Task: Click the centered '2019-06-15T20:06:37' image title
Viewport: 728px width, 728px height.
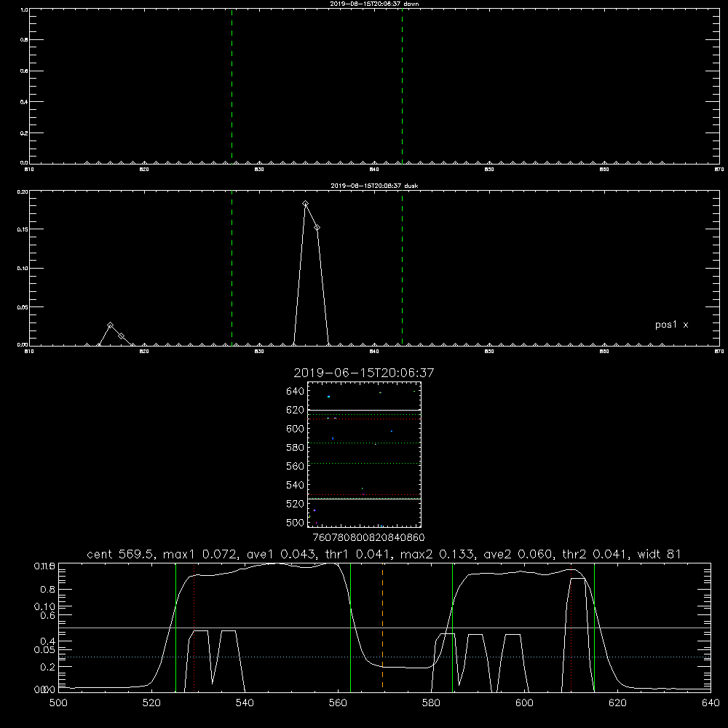Action: click(363, 373)
